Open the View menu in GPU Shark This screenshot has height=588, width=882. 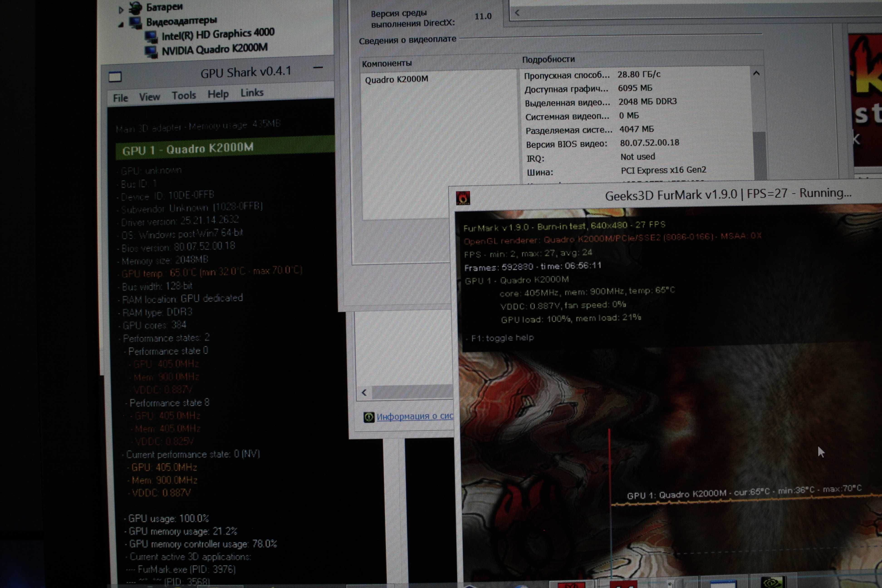pos(150,97)
